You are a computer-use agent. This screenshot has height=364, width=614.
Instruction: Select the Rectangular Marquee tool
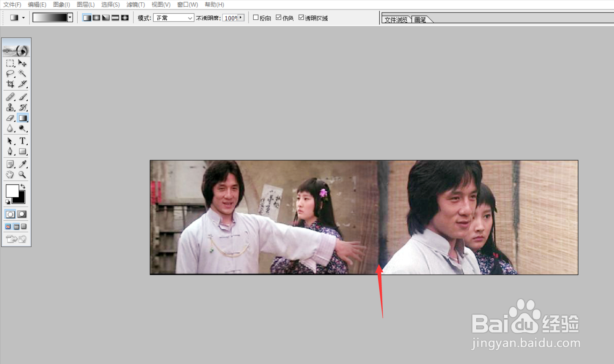click(10, 63)
